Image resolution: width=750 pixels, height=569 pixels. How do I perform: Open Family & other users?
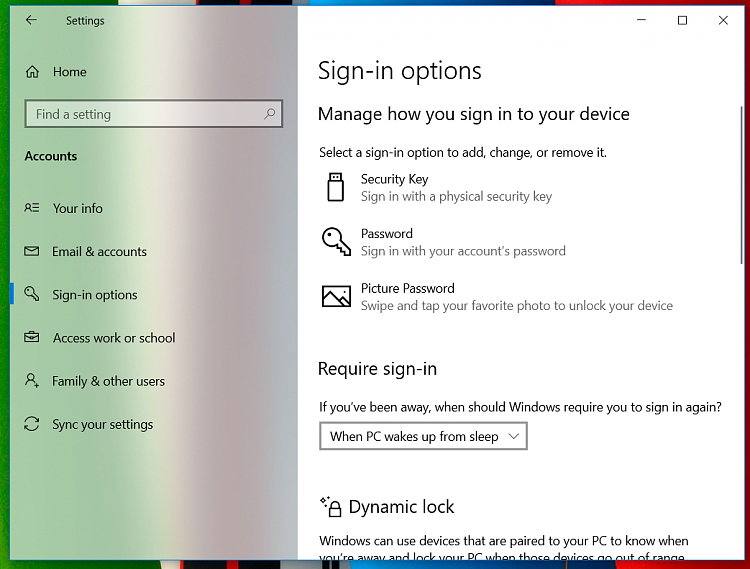[153, 381]
